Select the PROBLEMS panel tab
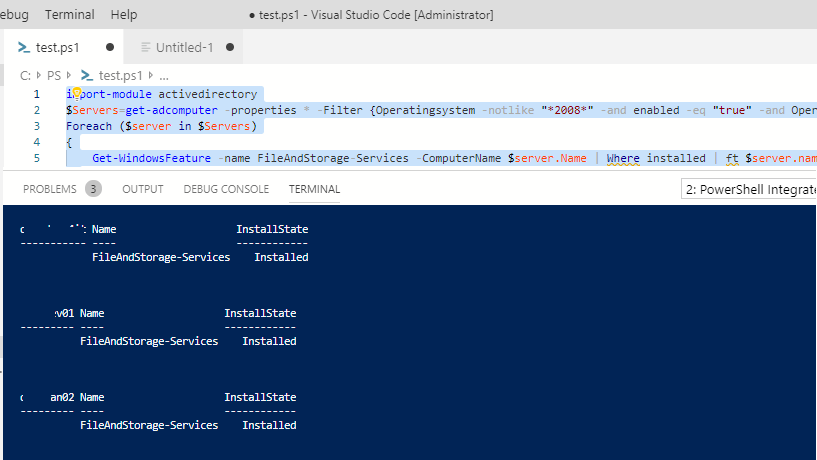This screenshot has height=460, width=817. [50, 189]
